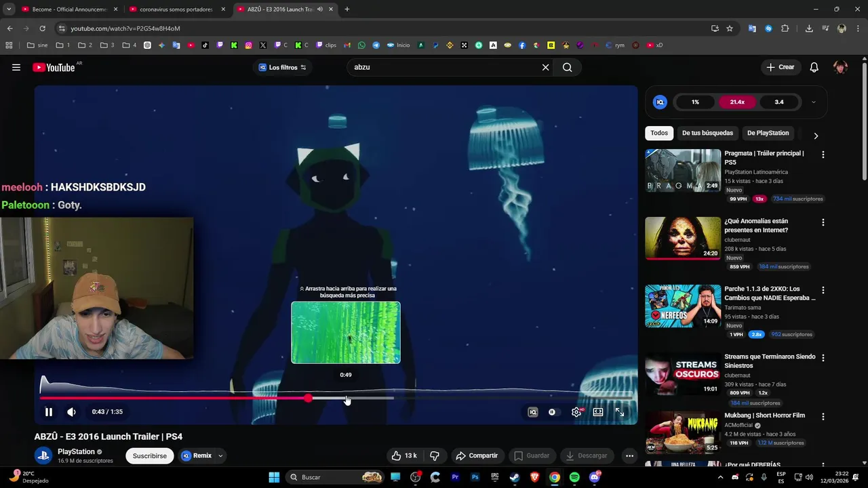Open video settings gear in the player
Screen dimensions: 868x488
pos(576,412)
